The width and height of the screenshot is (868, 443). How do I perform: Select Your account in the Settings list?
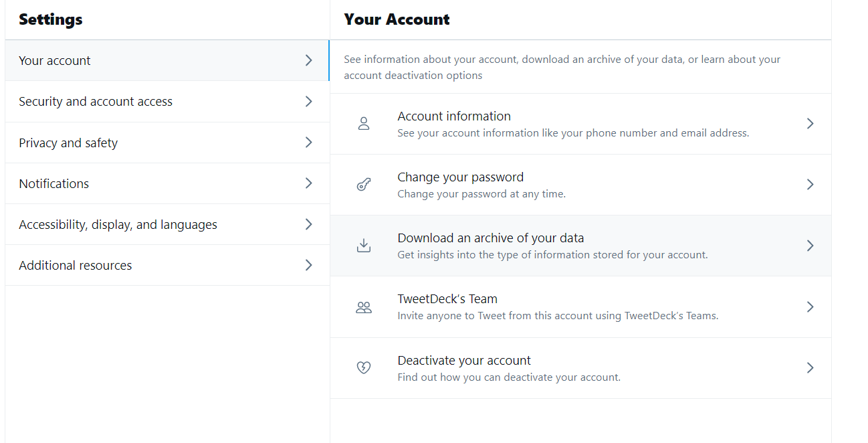coord(167,60)
